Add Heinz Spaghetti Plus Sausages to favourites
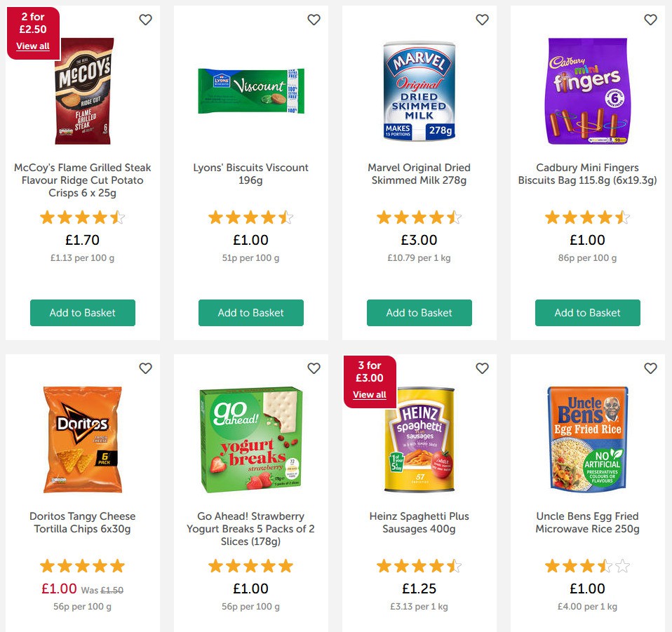Viewport: 672px width, 632px height. 482,368
